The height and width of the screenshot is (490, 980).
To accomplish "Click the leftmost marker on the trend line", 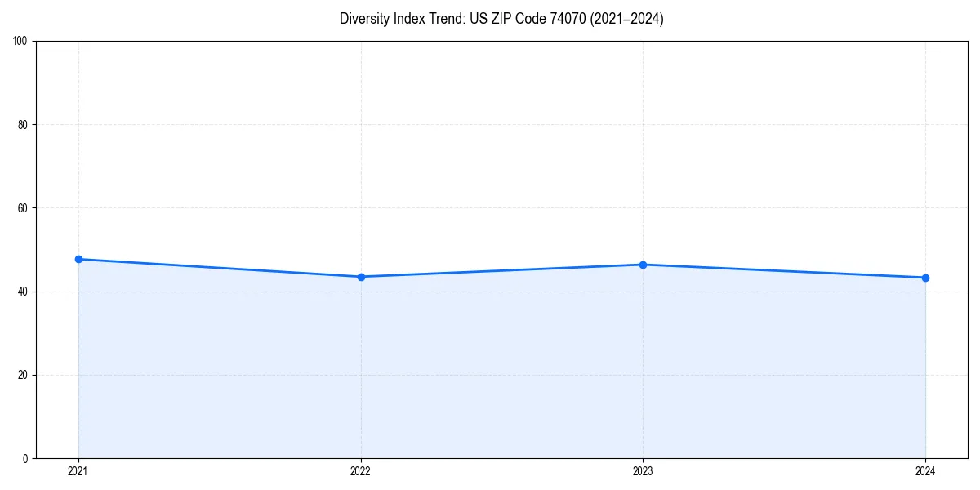I will click(x=78, y=258).
